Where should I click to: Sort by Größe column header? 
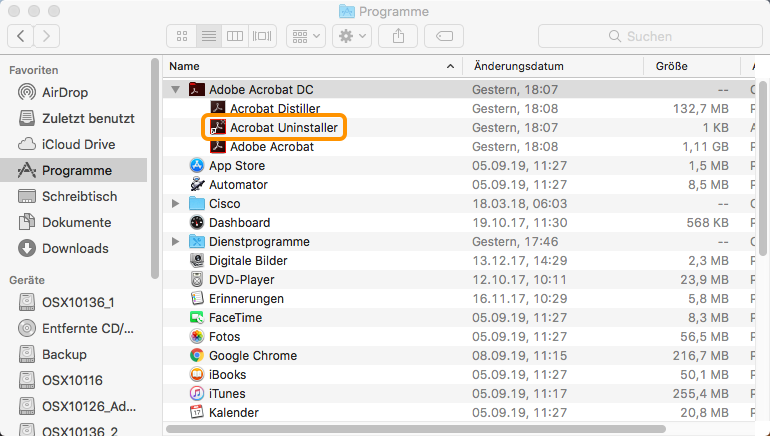click(692, 66)
